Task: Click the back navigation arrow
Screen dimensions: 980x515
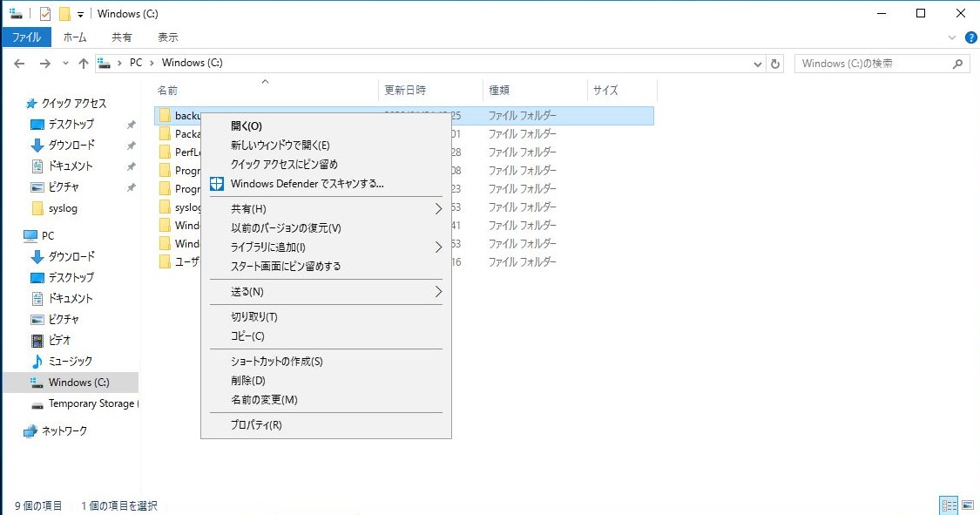Action: click(19, 63)
